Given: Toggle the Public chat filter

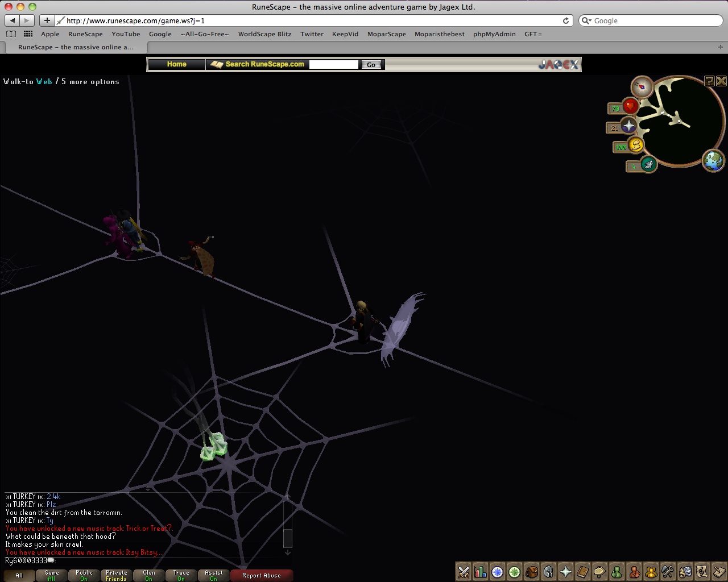Looking at the screenshot, I should (84, 575).
